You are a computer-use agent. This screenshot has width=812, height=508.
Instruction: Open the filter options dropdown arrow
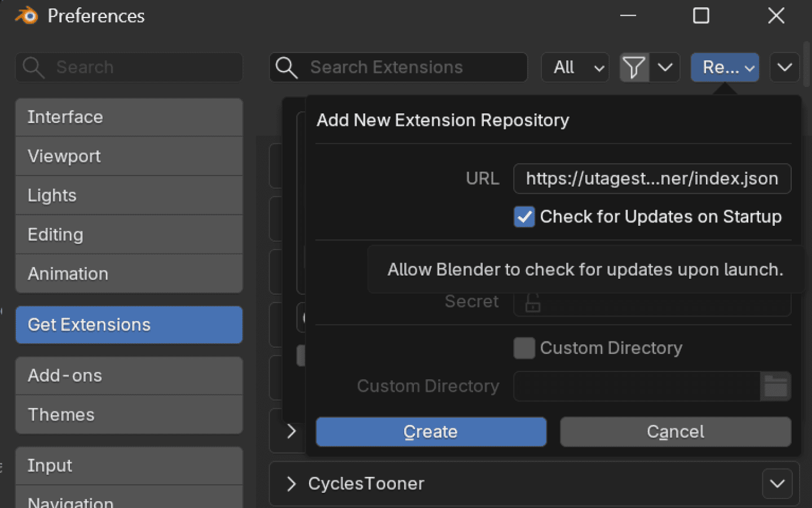point(665,68)
